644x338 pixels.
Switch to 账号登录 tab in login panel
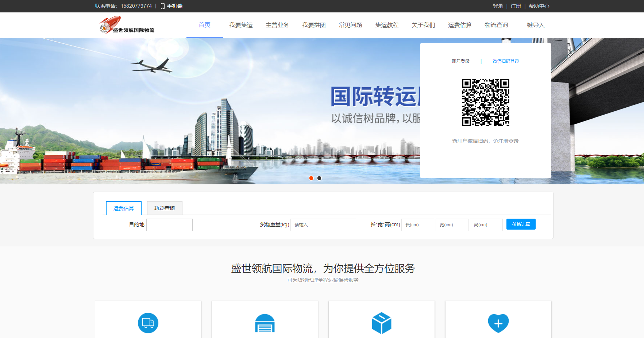[461, 61]
